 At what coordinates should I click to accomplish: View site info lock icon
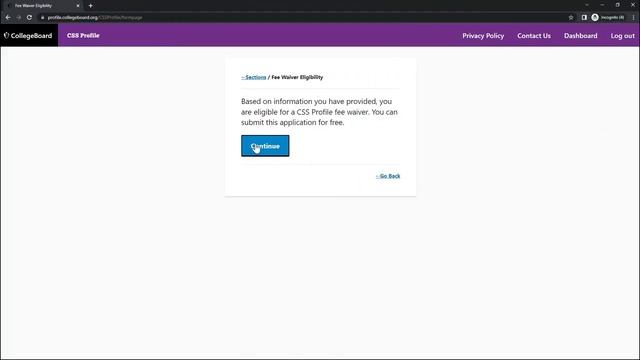pos(42,18)
